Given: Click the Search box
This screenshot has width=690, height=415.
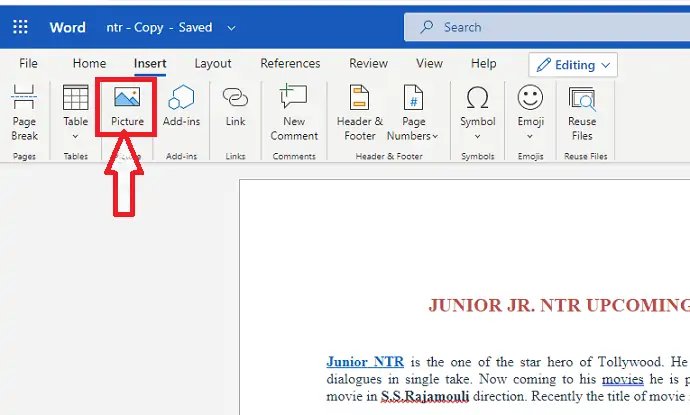Looking at the screenshot, I should point(547,27).
